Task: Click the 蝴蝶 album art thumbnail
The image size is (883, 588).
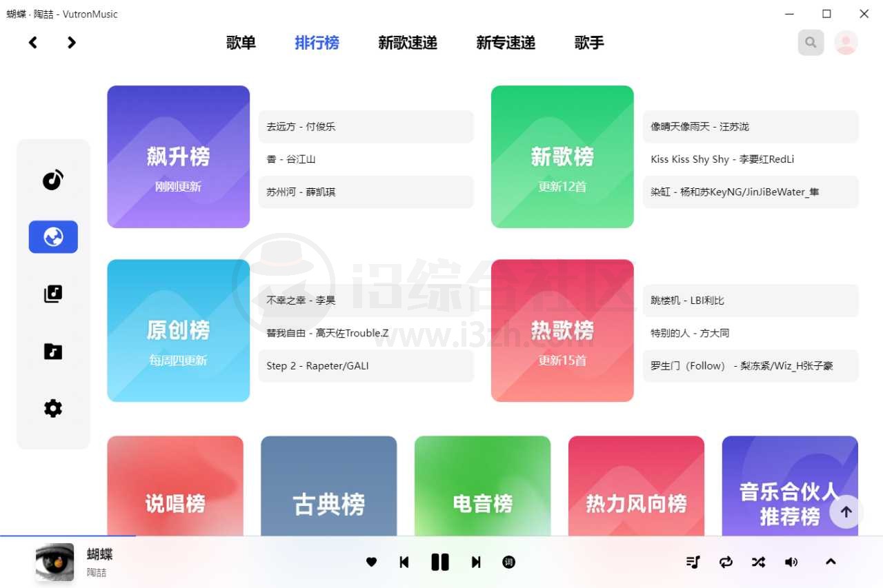Action: [x=54, y=562]
